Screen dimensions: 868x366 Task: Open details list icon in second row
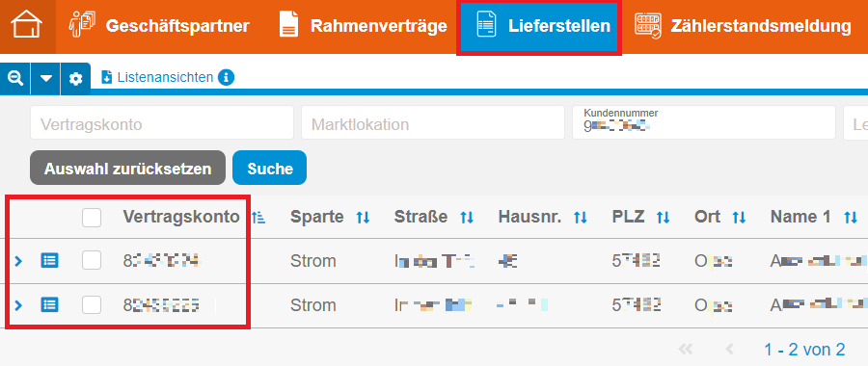(50, 304)
